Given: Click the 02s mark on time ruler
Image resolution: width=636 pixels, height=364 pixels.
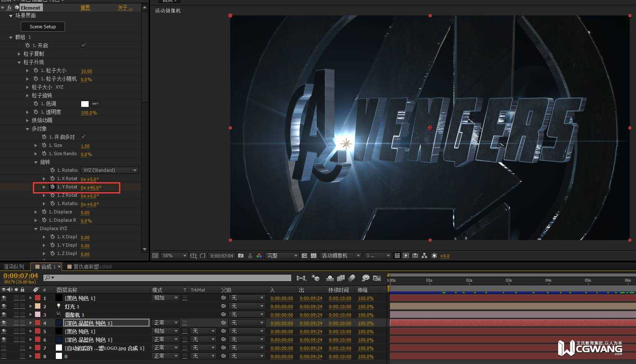Looking at the screenshot, I should click(x=469, y=280).
